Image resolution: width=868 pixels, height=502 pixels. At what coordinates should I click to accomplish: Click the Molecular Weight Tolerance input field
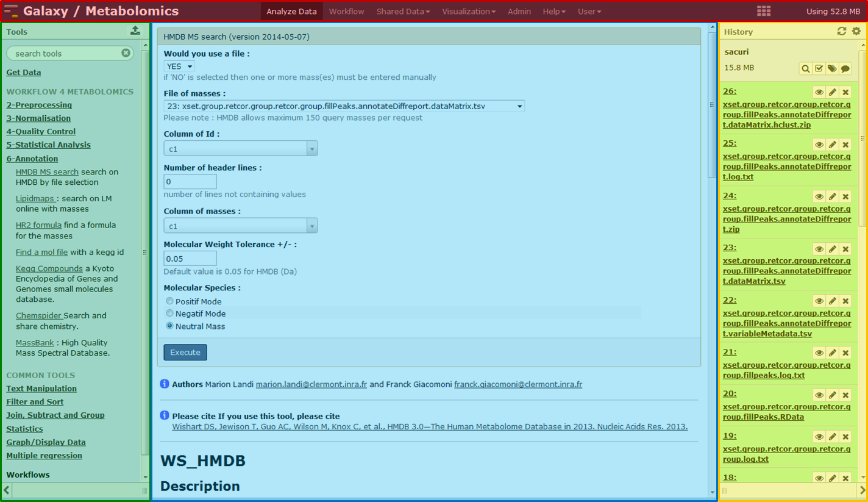(x=190, y=259)
